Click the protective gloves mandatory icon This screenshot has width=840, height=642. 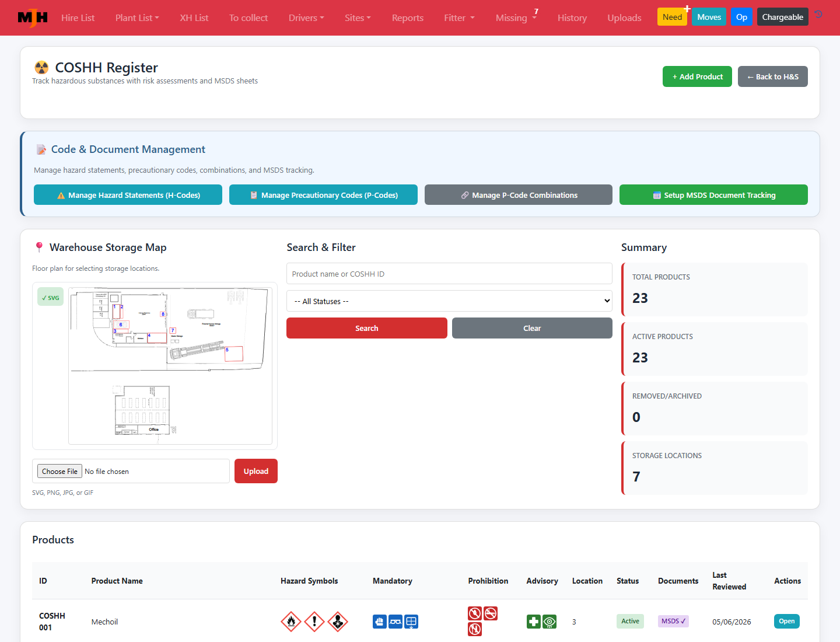point(380,622)
